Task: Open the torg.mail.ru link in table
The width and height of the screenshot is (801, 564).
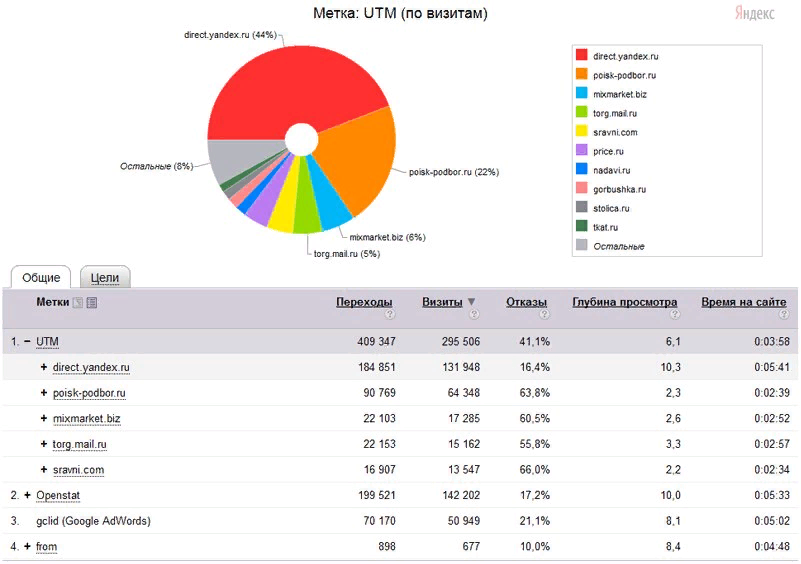Action: coord(79,444)
